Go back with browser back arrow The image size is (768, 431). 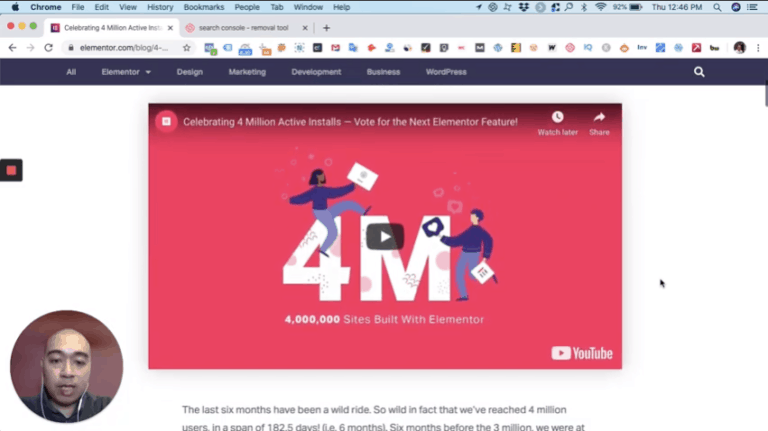pyautogui.click(x=12, y=48)
